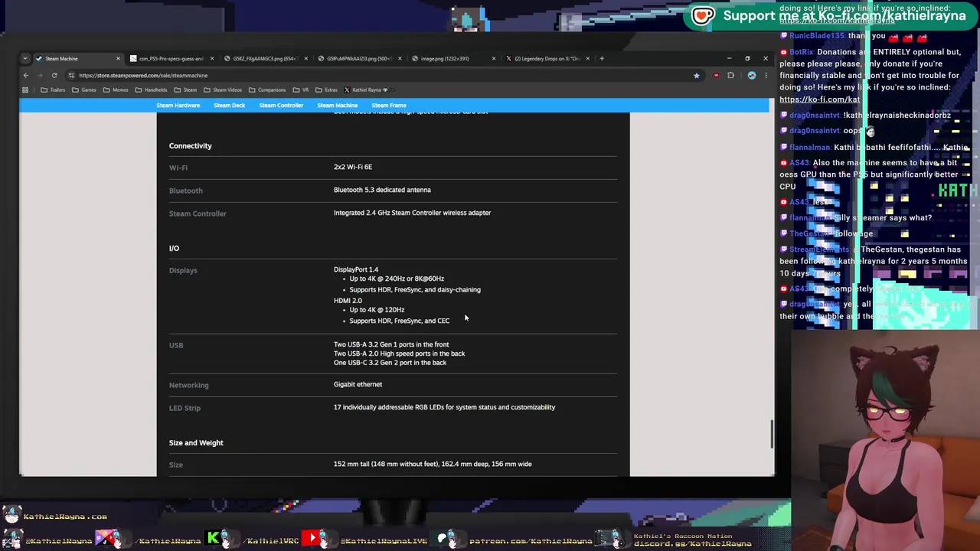Open the Steam bookmark folder
The image size is (980, 551).
[x=185, y=90]
